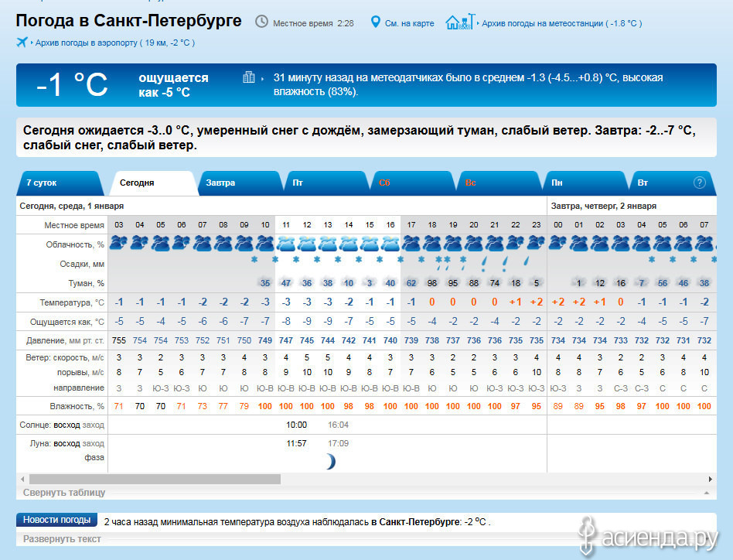This screenshot has height=560, width=733.
Task: Open Архив погоды в аэропорту link
Action: (115, 43)
